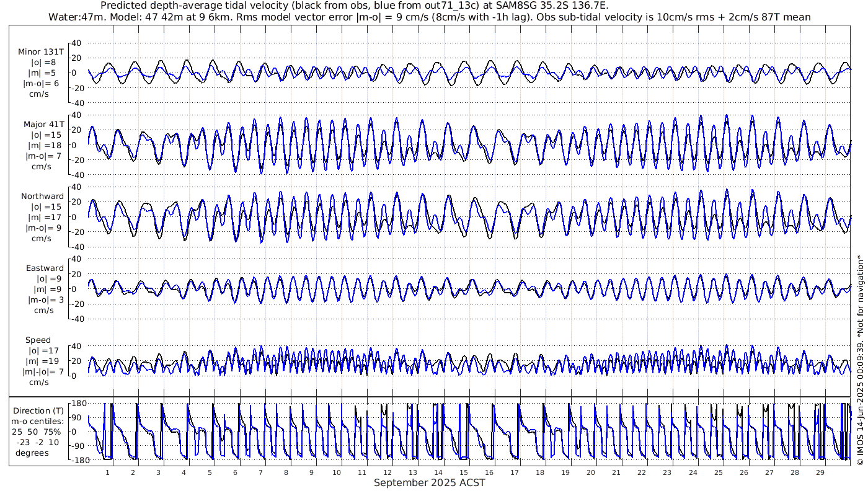Image resolution: width=868 pixels, height=496 pixels.
Task: Click day "23" on the date axis
Action: [x=667, y=472]
